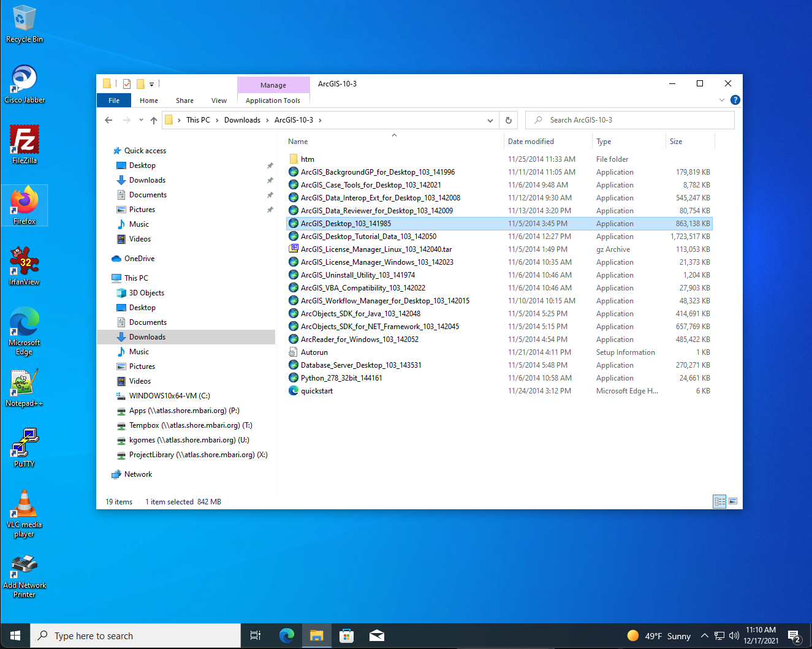Switch to Large icons view layout icon
Screen dimensions: 812x649
(733, 501)
